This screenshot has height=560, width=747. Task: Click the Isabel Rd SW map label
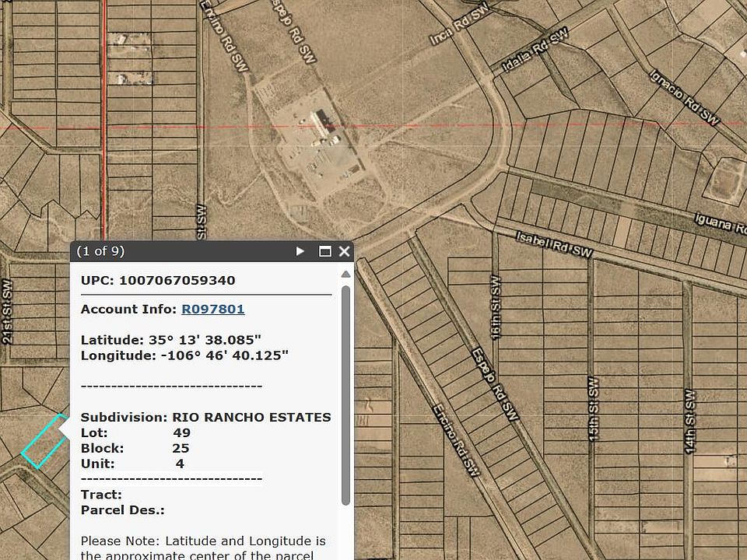point(554,243)
